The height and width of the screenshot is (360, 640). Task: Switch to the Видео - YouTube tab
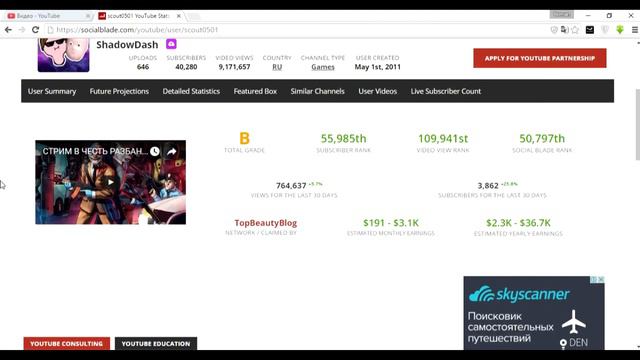[x=48, y=16]
